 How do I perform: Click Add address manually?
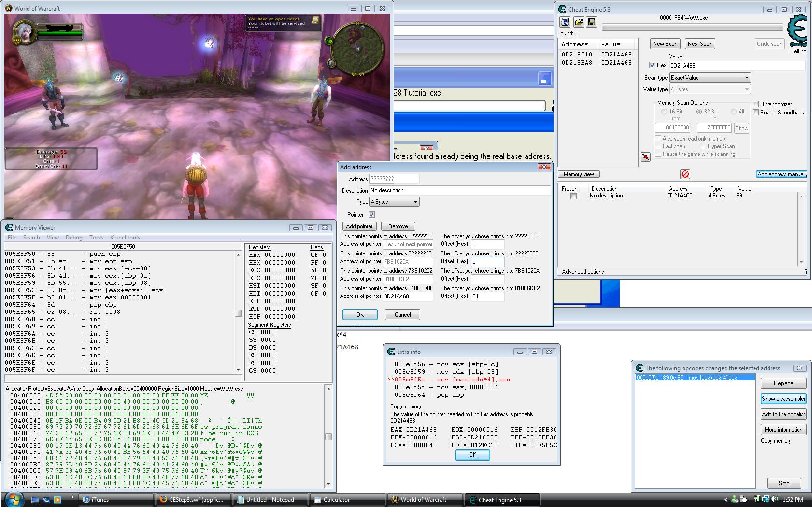point(782,174)
